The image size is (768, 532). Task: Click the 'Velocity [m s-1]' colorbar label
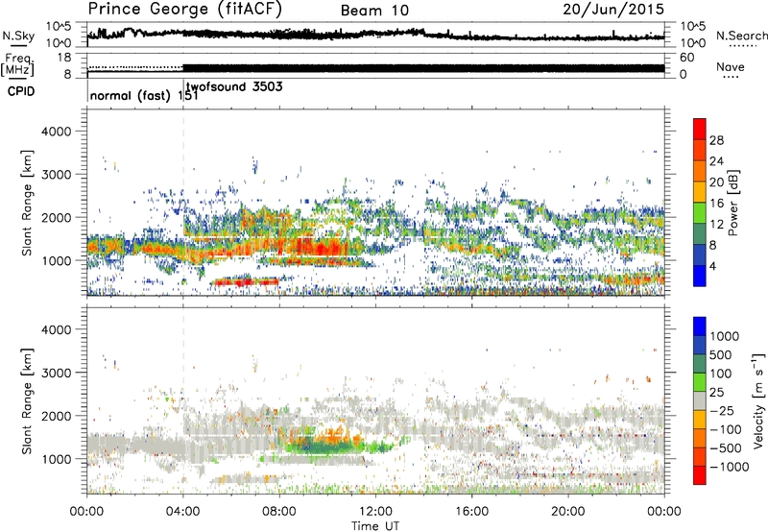[758, 400]
